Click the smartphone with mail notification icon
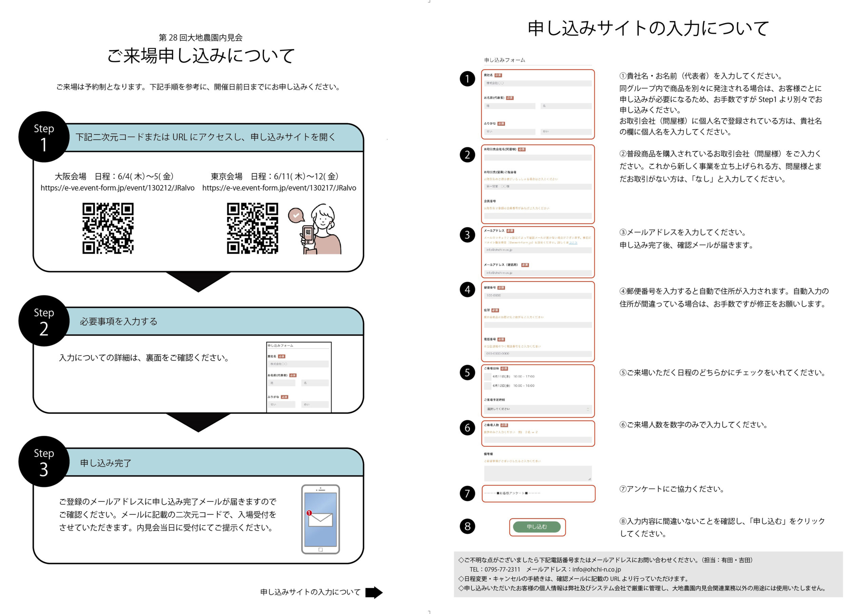Viewport: 868px width, 614px height. (x=320, y=519)
